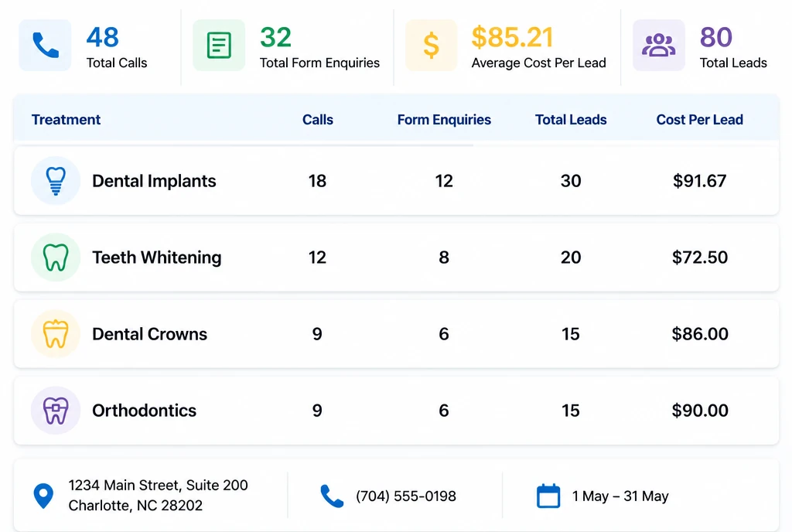Click the Teeth Whitening form enquiries value 8
The width and height of the screenshot is (792, 532).
[444, 257]
